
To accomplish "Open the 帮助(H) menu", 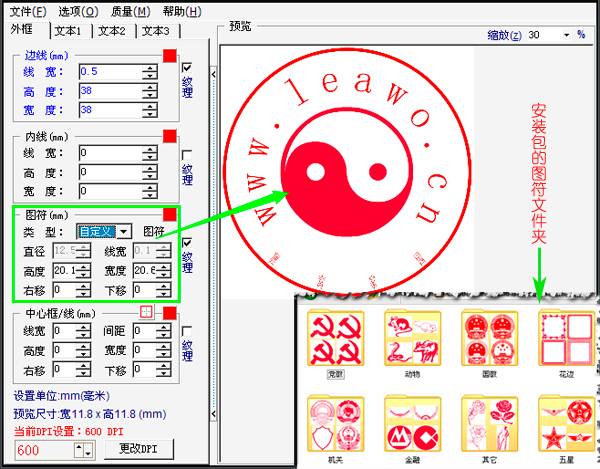I will tap(182, 12).
